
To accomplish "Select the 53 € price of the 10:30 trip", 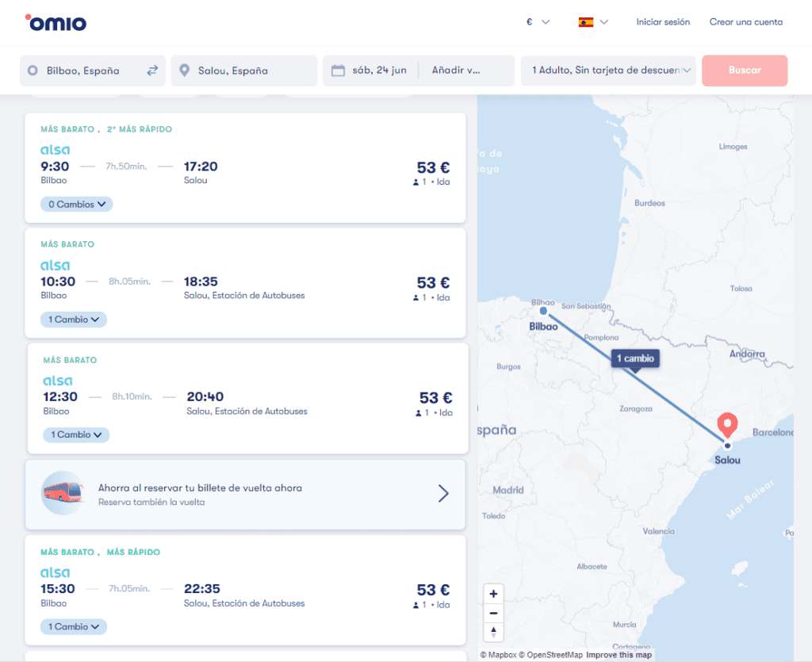I will pos(434,282).
